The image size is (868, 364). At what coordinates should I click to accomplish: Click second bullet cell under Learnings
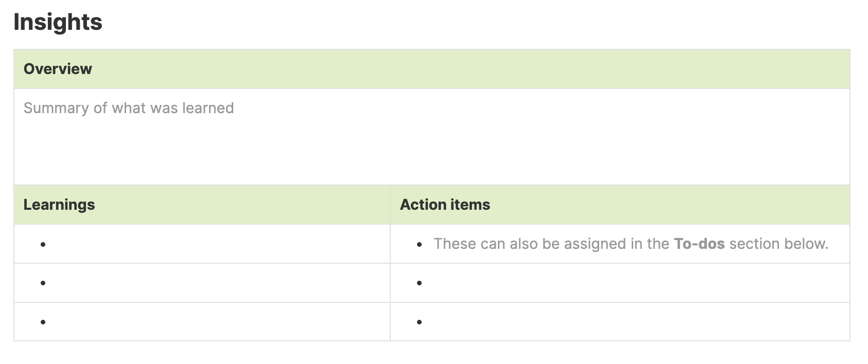(x=202, y=283)
